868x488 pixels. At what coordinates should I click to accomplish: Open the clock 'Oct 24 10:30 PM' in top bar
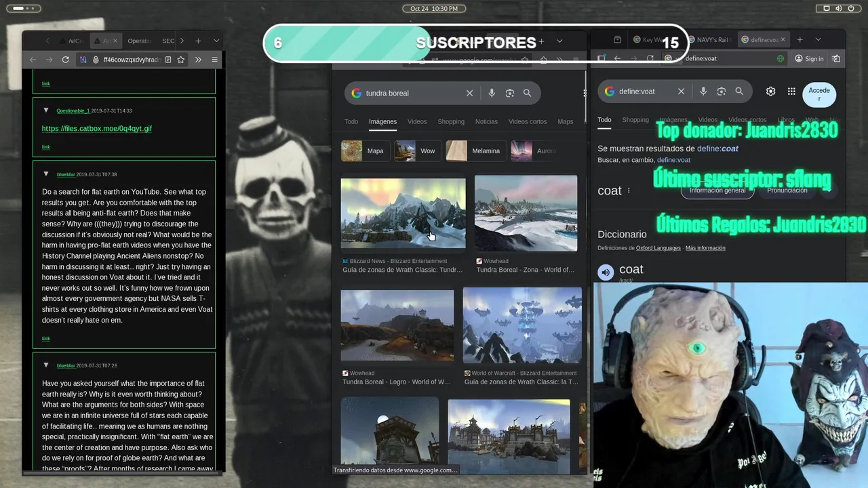tap(434, 8)
